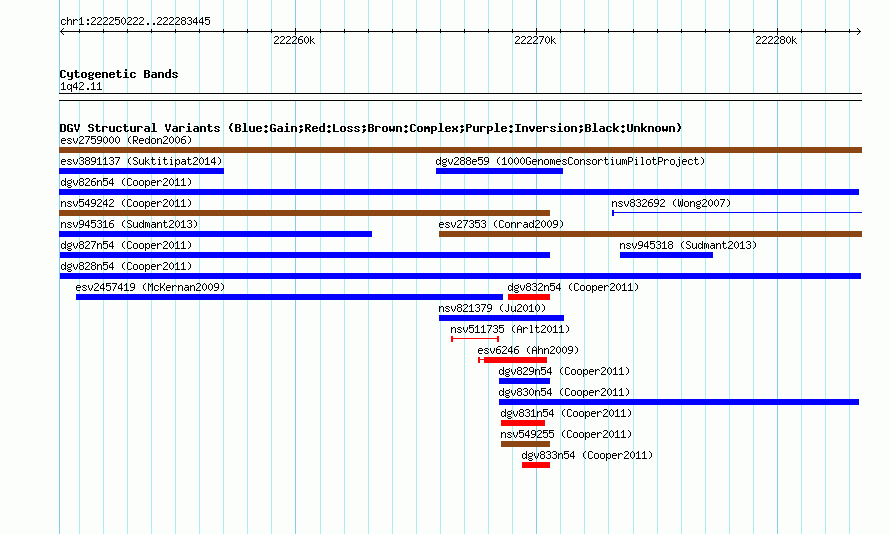Click the nsv945318 (Sudmant2013) label

(x=688, y=245)
